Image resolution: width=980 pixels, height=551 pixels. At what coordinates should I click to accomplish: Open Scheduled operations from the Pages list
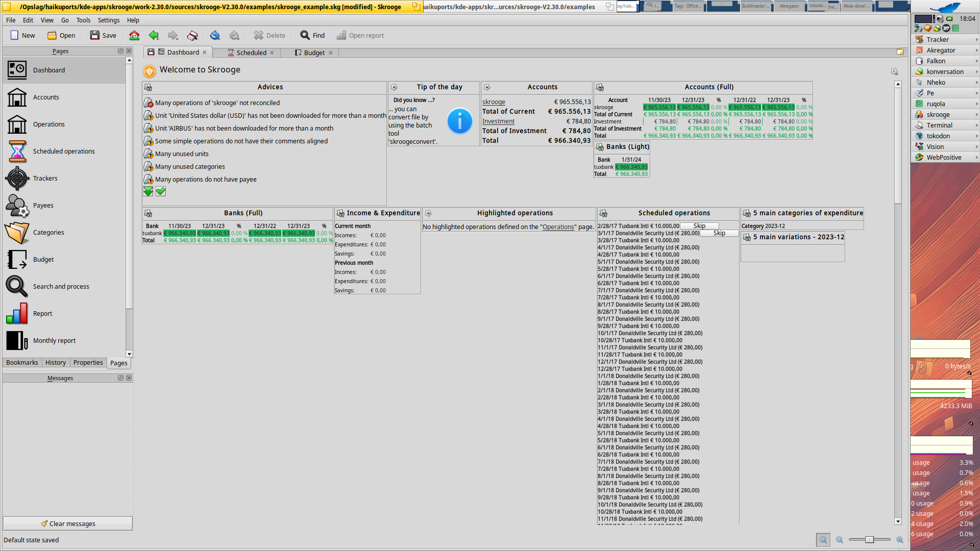(64, 151)
